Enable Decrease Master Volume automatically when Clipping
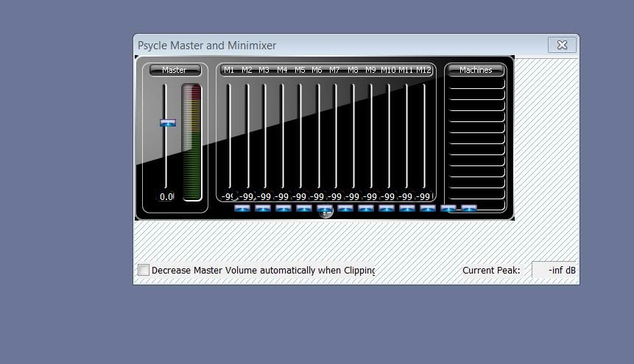 [x=144, y=270]
